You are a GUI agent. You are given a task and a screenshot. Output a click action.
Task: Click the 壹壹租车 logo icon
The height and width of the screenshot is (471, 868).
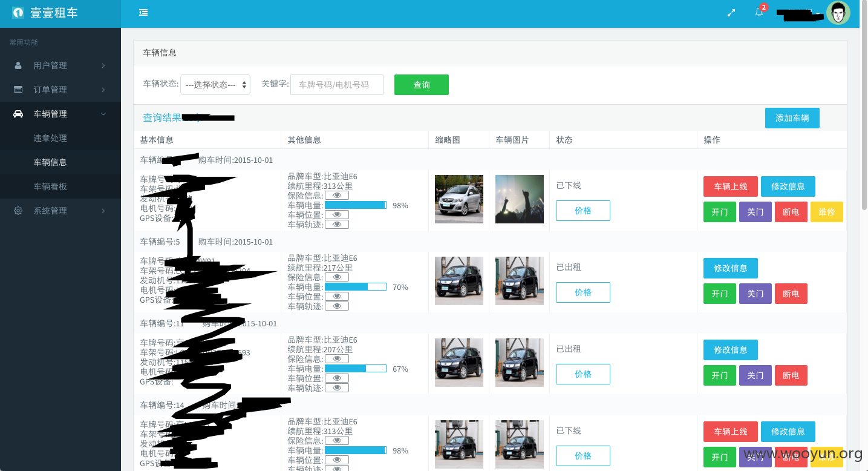click(18, 13)
